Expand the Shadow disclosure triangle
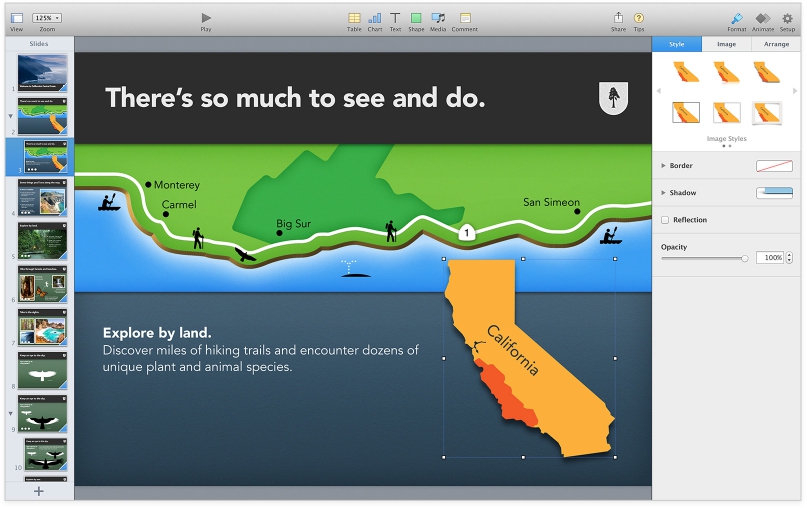Screen dimensions: 807x508 coord(663,193)
